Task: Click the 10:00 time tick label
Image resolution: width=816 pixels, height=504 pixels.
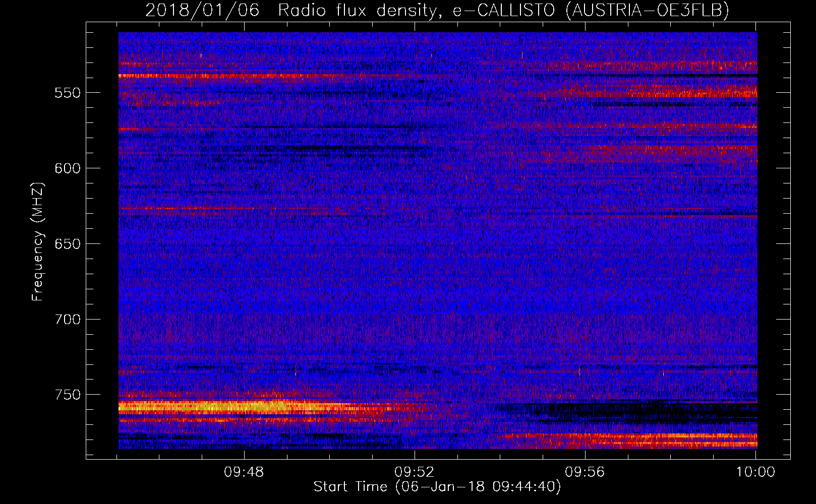Action: click(x=755, y=472)
